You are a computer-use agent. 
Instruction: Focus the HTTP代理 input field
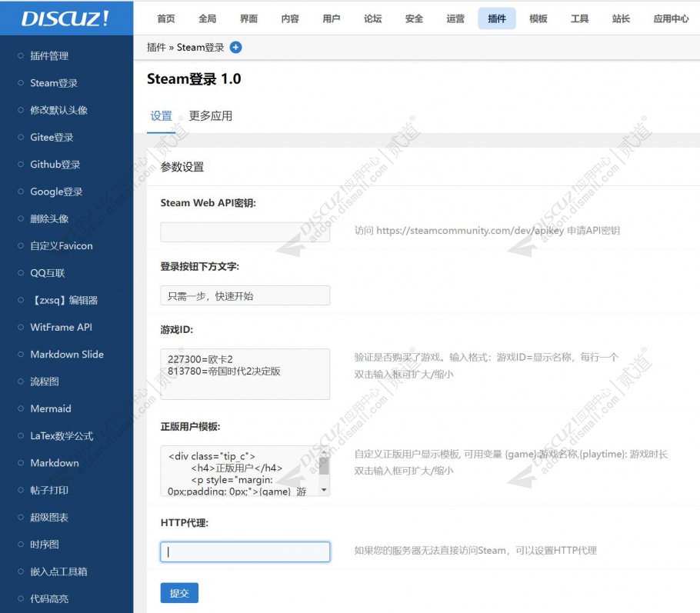click(245, 551)
